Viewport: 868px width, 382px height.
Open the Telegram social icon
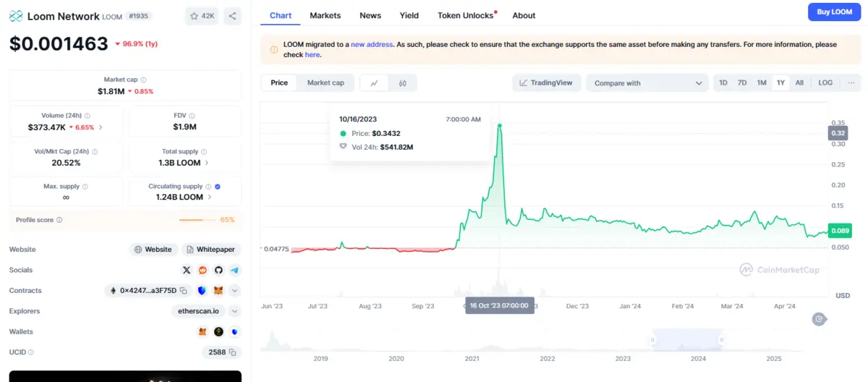[234, 270]
